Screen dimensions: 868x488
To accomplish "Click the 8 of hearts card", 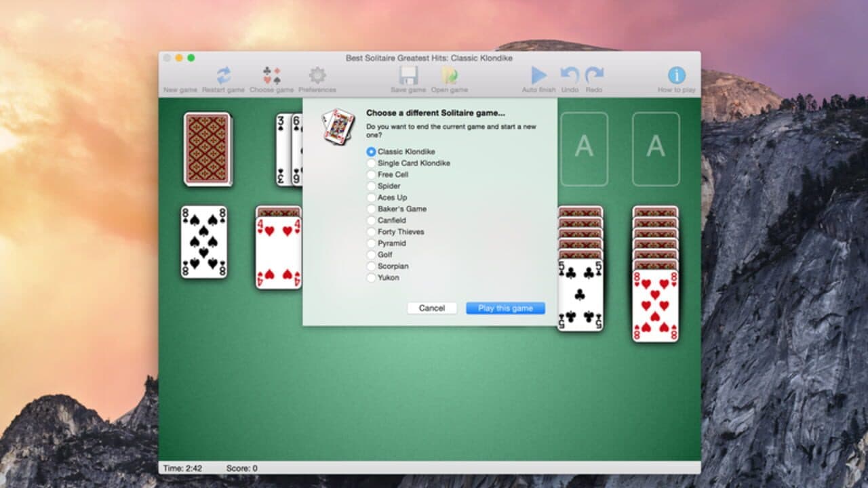I will coord(655,306).
